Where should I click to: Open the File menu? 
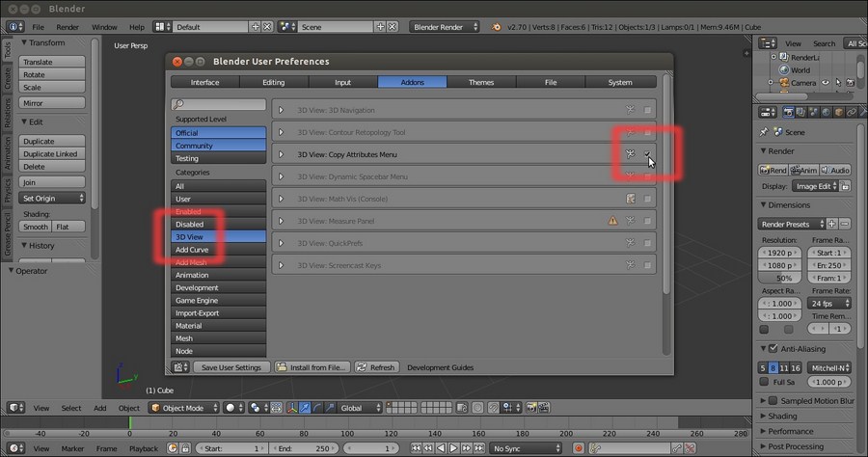click(x=39, y=27)
